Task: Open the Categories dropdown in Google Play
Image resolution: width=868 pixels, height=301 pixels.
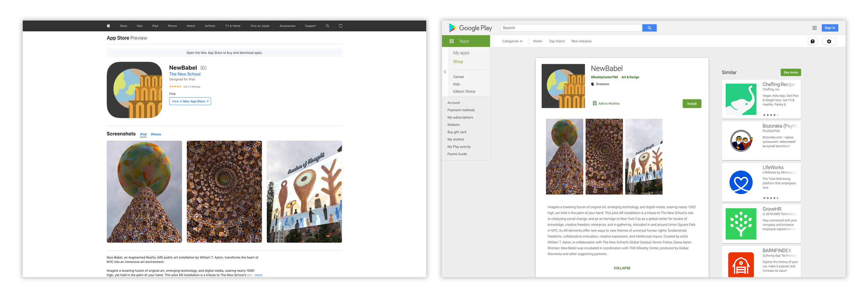Action: [512, 41]
